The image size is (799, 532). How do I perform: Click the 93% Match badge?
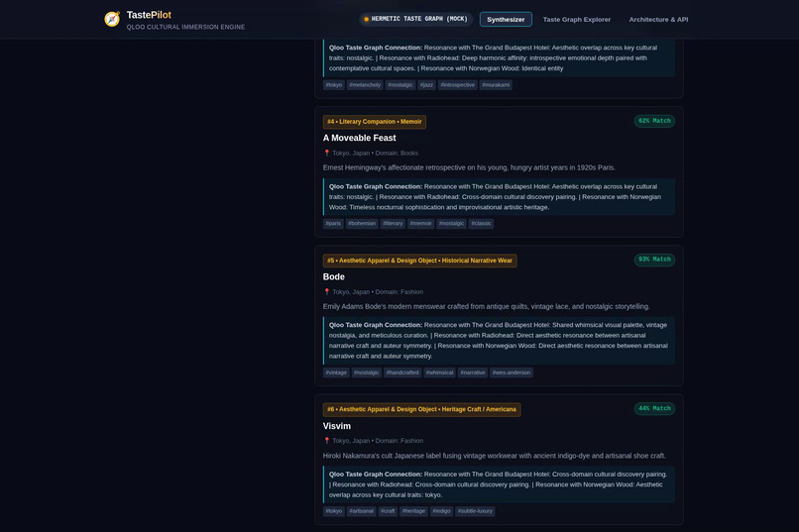click(x=654, y=260)
